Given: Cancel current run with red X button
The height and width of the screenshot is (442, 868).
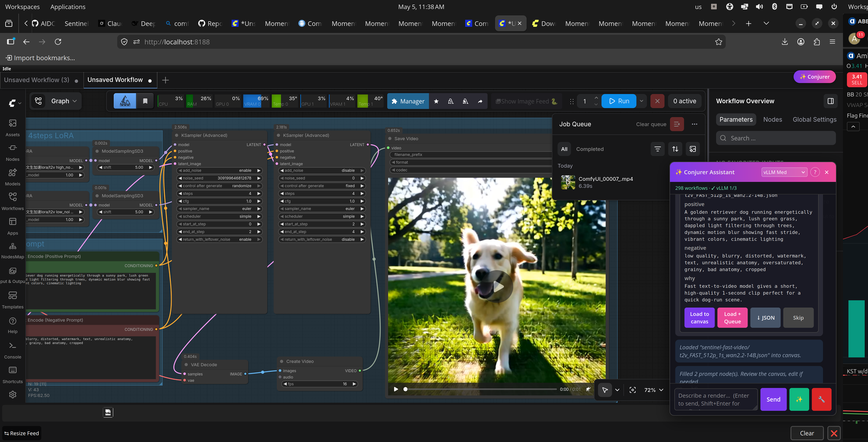Looking at the screenshot, I should pos(657,101).
